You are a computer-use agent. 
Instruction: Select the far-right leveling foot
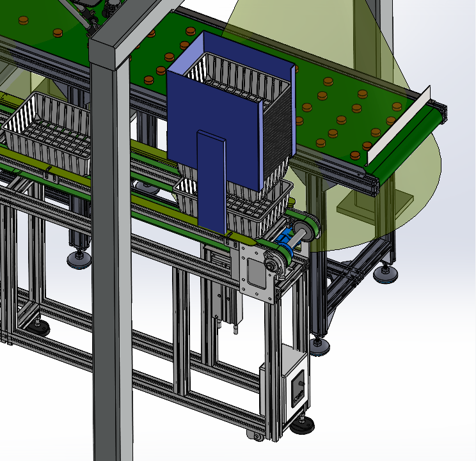point(385,274)
